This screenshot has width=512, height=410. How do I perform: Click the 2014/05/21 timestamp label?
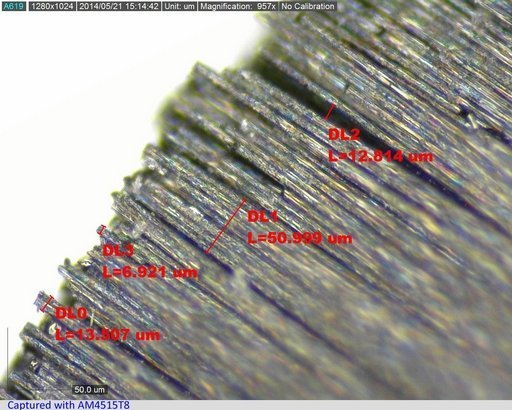point(119,6)
